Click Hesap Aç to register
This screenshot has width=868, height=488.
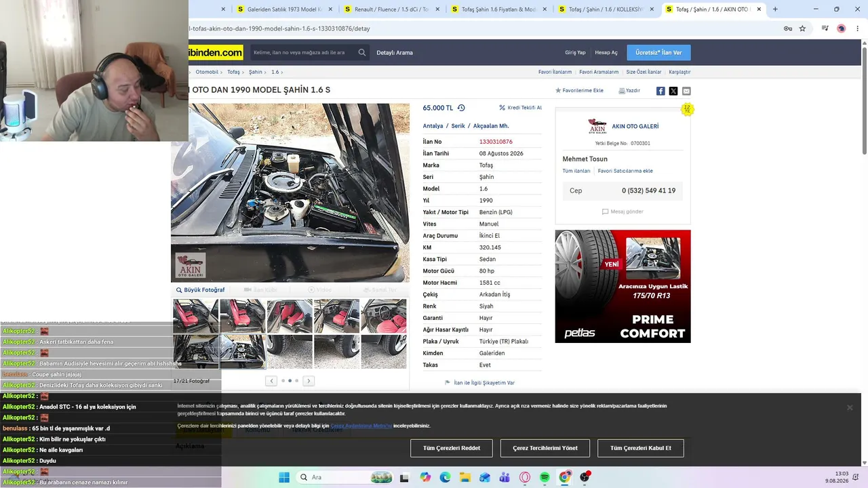click(x=606, y=53)
